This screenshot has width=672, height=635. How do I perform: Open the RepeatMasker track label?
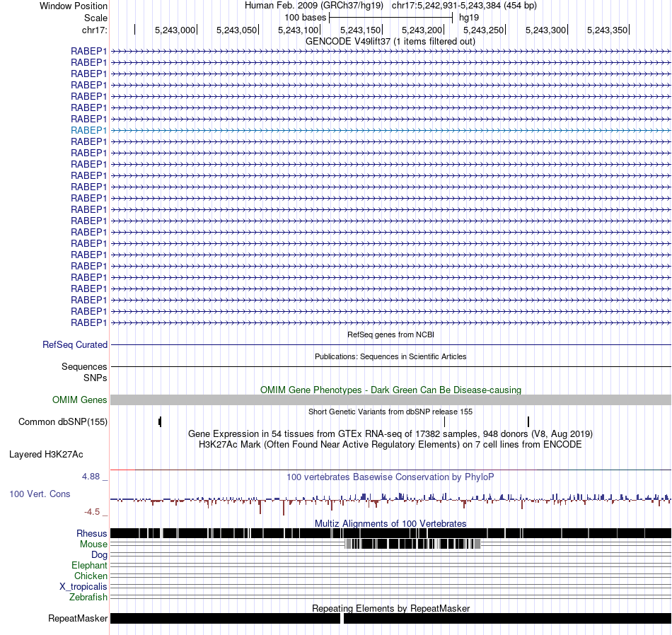click(78, 618)
